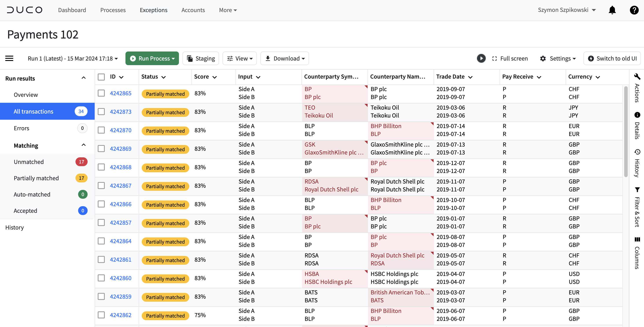Image resolution: width=644 pixels, height=327 pixels.
Task: Select Partially matched in sidebar
Action: click(36, 178)
